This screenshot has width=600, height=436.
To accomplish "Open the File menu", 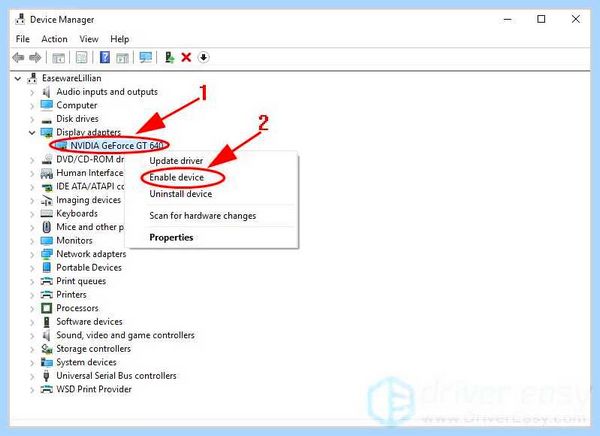I will click(23, 39).
